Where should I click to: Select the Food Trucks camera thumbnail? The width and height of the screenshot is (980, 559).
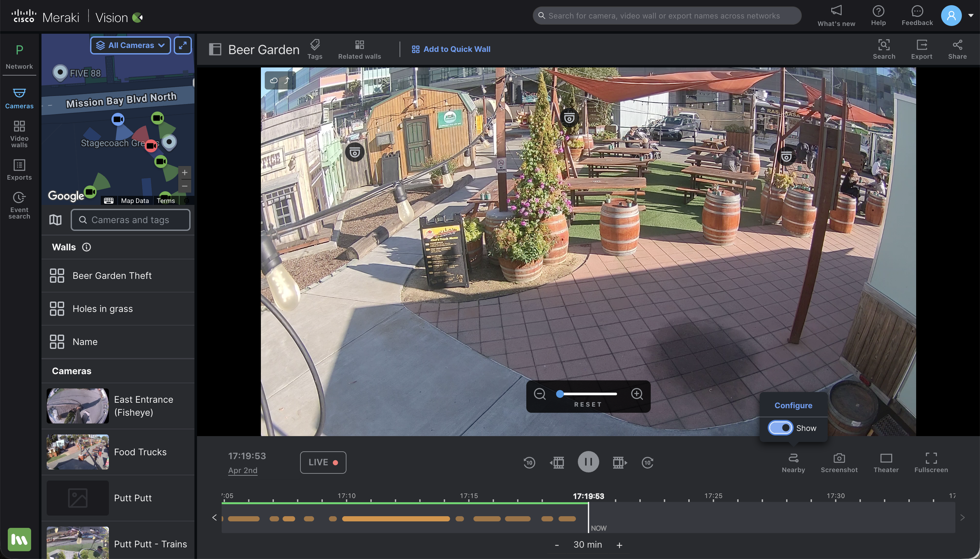(x=77, y=452)
